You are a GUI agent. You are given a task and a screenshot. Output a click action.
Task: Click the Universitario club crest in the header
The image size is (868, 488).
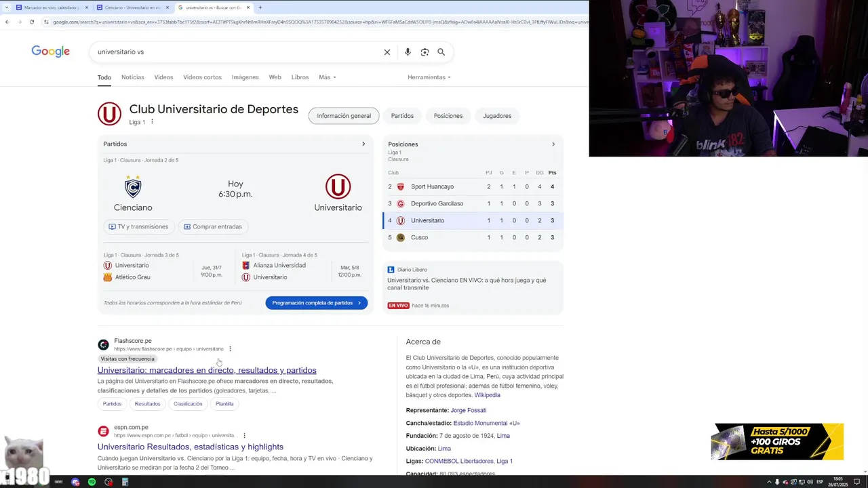click(x=109, y=114)
